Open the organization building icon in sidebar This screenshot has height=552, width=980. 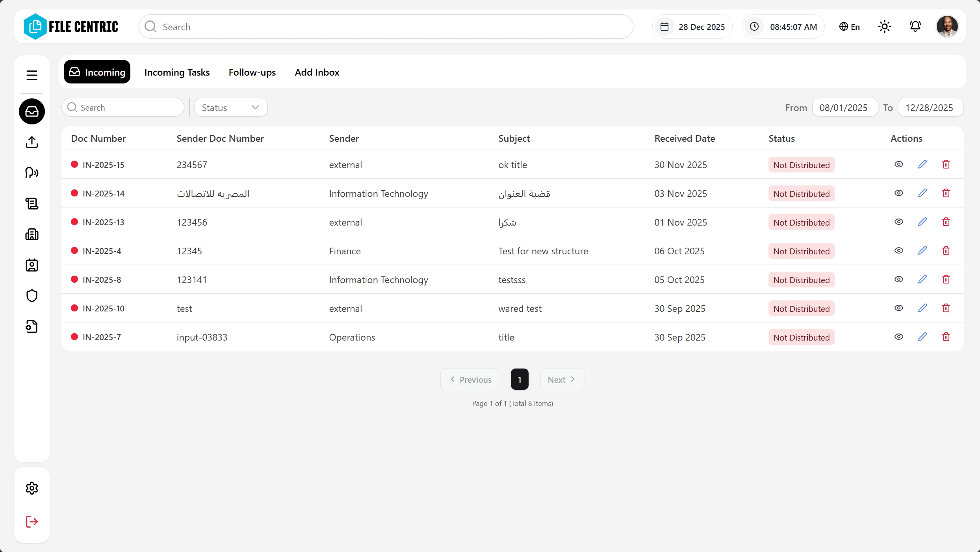32,234
